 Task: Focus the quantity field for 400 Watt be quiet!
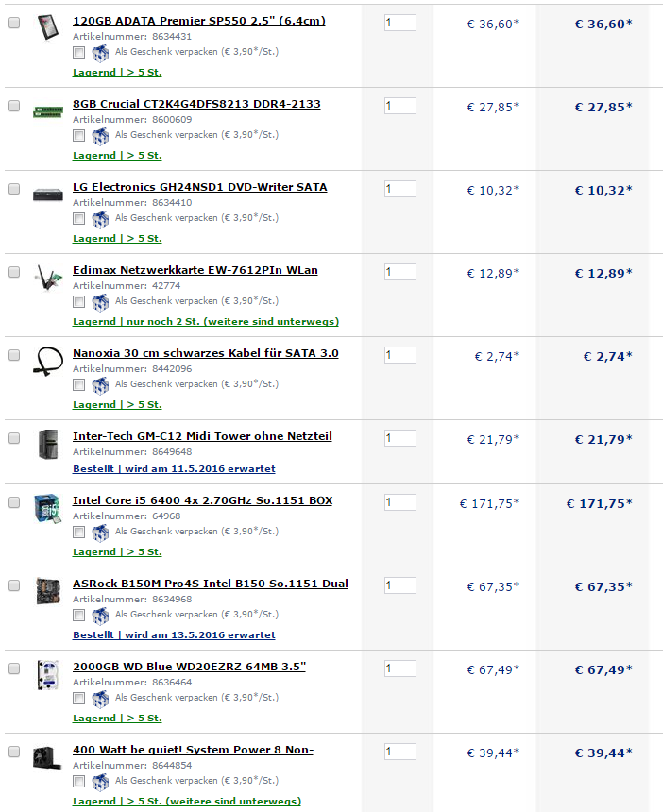tap(400, 752)
